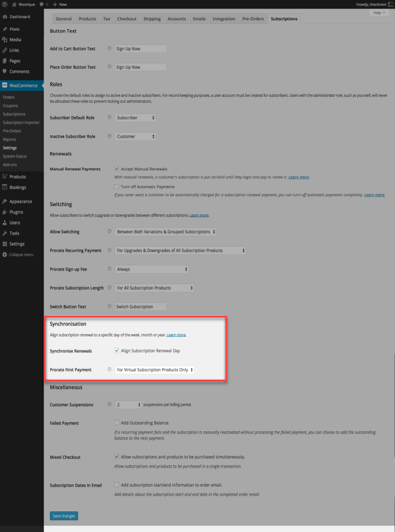Screen dimensions: 395x532
Task: Open the Subscriber Default Role dropdown
Action: coord(135,118)
